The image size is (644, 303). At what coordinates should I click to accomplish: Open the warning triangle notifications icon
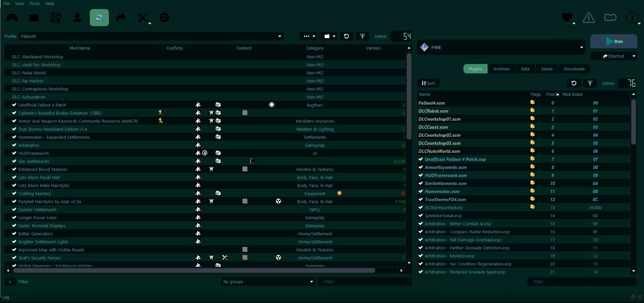pyautogui.click(x=589, y=17)
